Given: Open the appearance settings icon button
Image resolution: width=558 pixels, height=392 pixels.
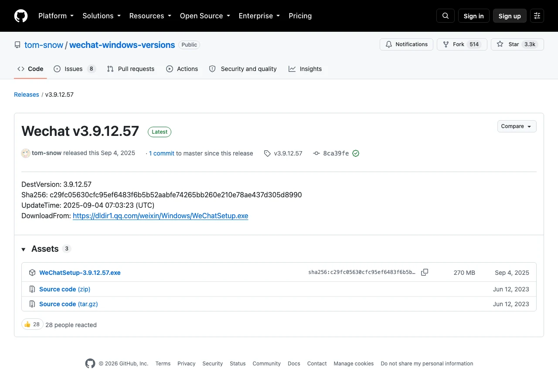Looking at the screenshot, I should [537, 16].
